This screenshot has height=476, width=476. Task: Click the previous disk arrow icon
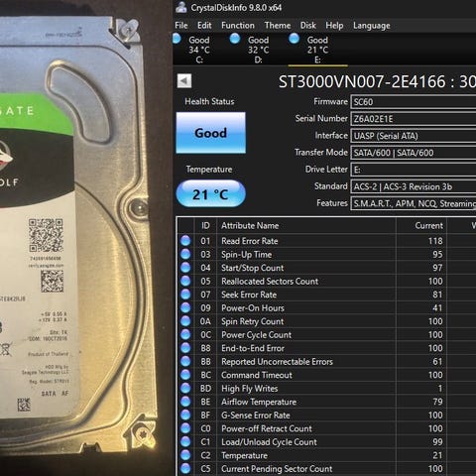pos(184,81)
